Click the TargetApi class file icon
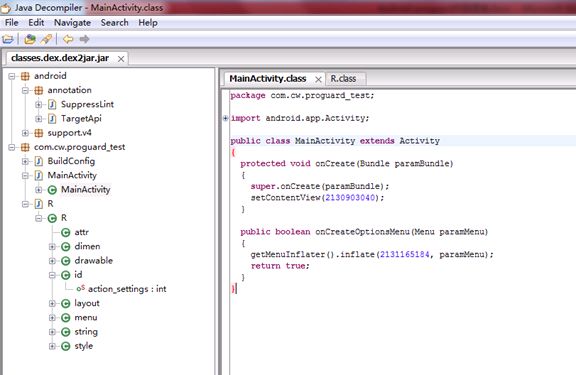Screen dimensions: 576x375 click(x=52, y=119)
